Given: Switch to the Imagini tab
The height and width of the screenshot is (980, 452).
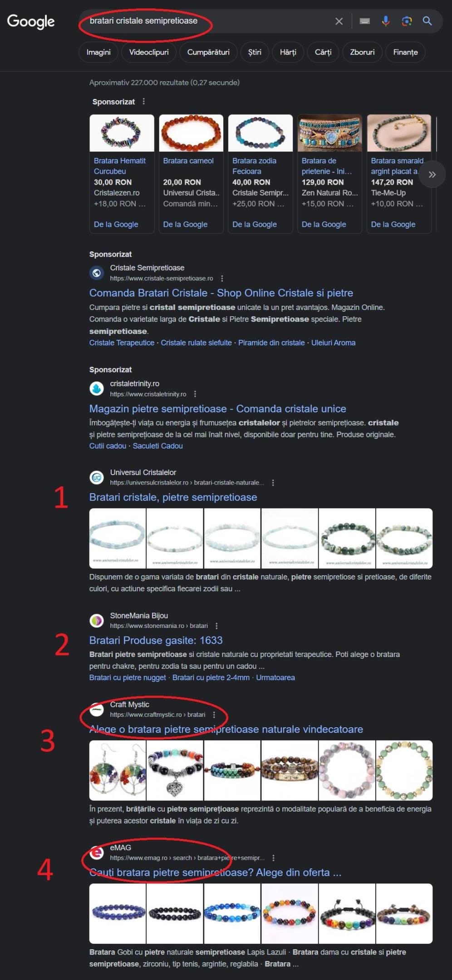Looking at the screenshot, I should click(98, 52).
